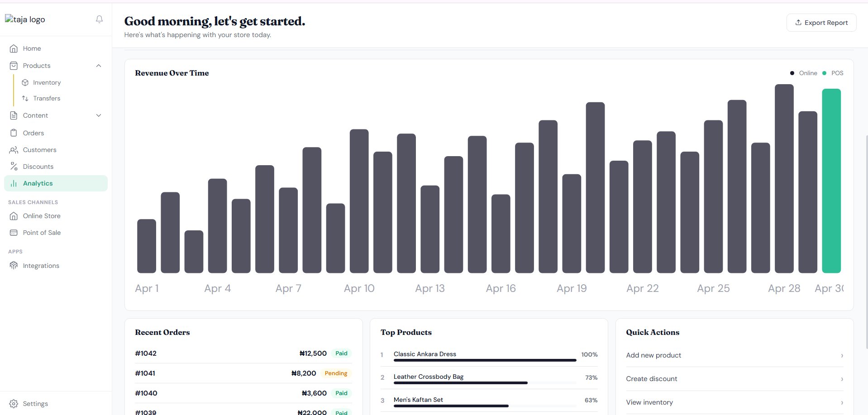Click Leather Crossbody Bag progress bar
Screen dimensions: 868x415
[485, 383]
